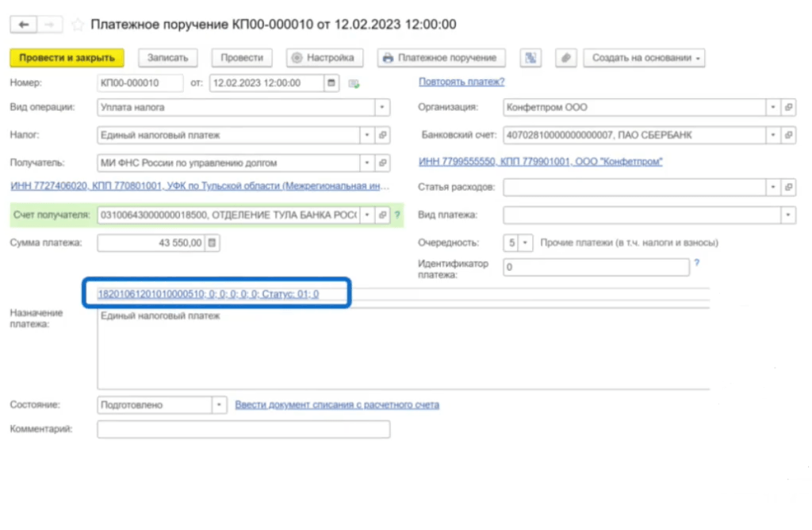Click the document movements report icon
The image size is (812, 530).
tap(530, 58)
